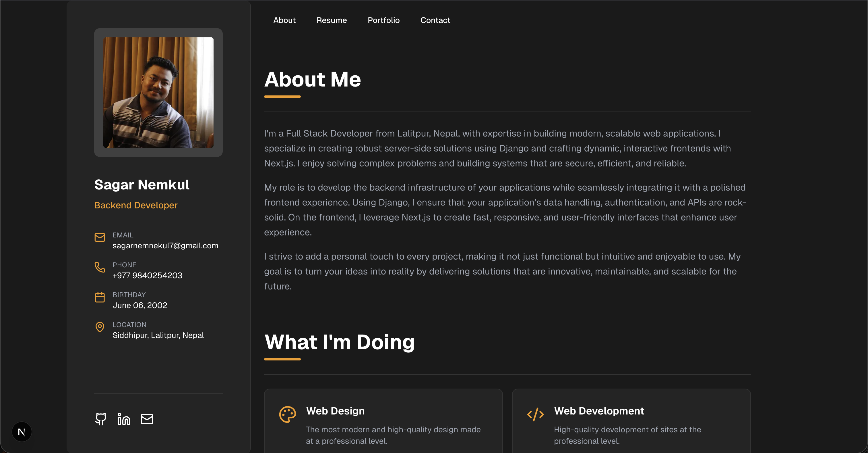Click the N logo in bottom-left corner
Viewport: 868px width, 453px height.
22,431
